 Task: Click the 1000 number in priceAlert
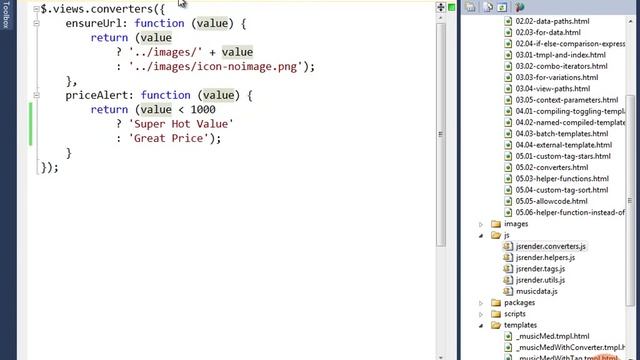[203, 109]
